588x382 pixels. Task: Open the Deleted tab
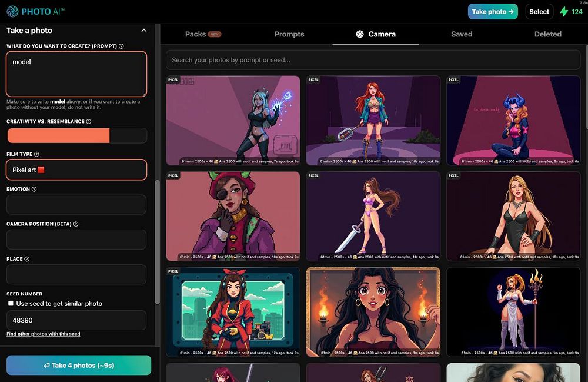pyautogui.click(x=548, y=34)
